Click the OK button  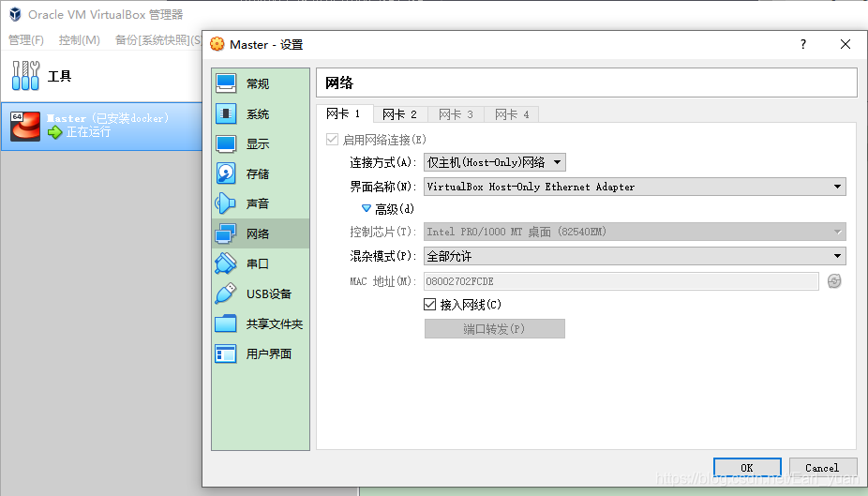[747, 468]
